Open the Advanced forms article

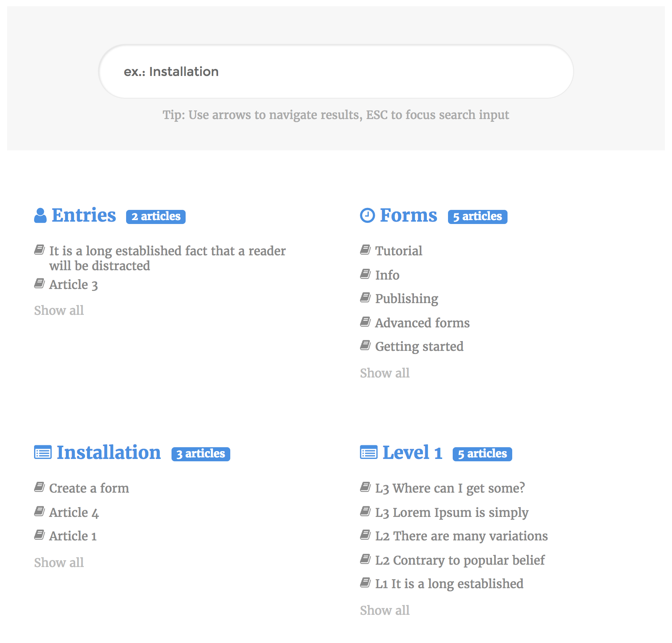[x=422, y=323]
